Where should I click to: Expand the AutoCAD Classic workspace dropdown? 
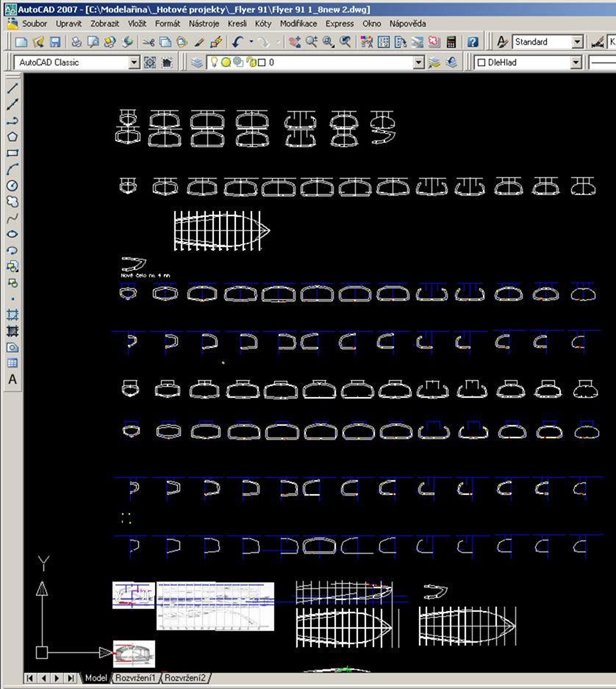tap(134, 63)
